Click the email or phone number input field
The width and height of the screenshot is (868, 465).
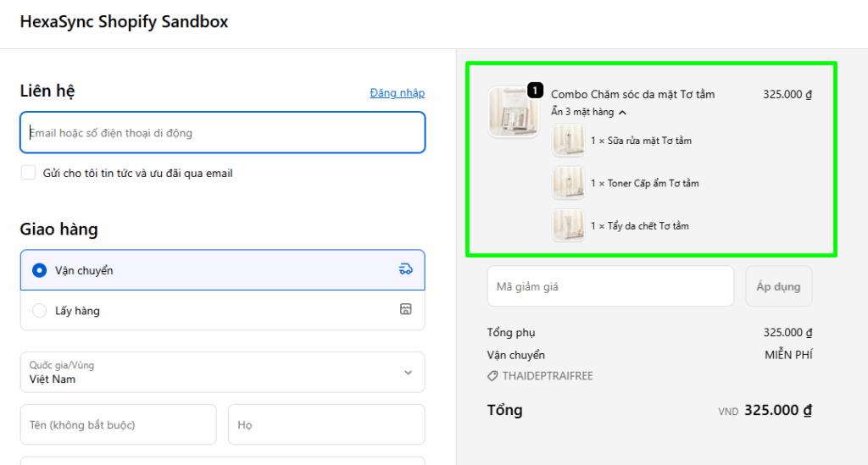pyautogui.click(x=222, y=133)
